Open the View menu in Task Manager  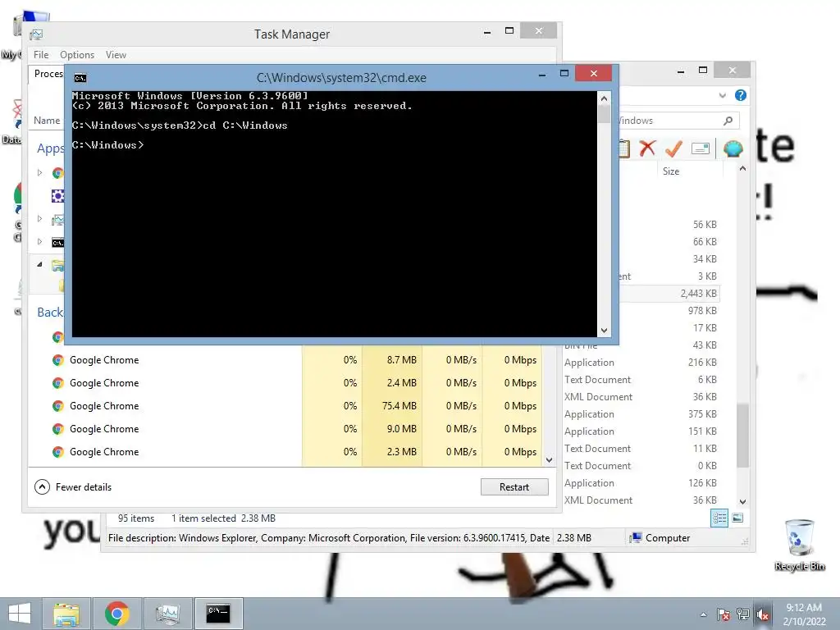click(x=116, y=55)
